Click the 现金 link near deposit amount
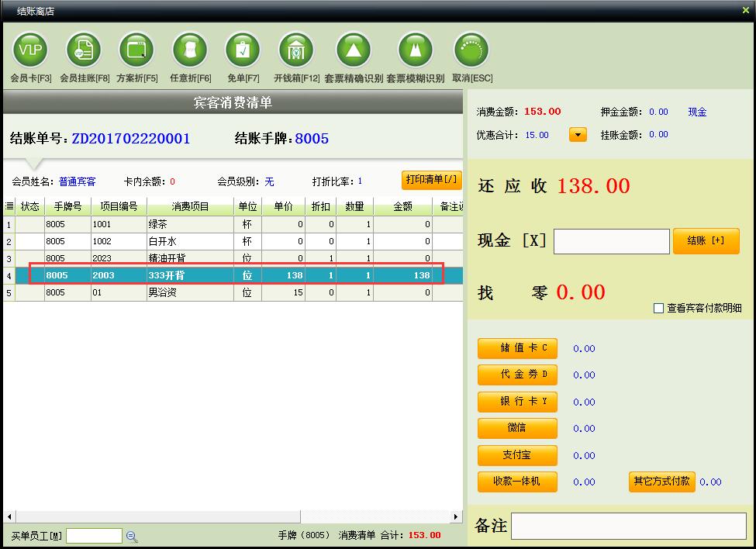The image size is (756, 549). pyautogui.click(x=697, y=112)
